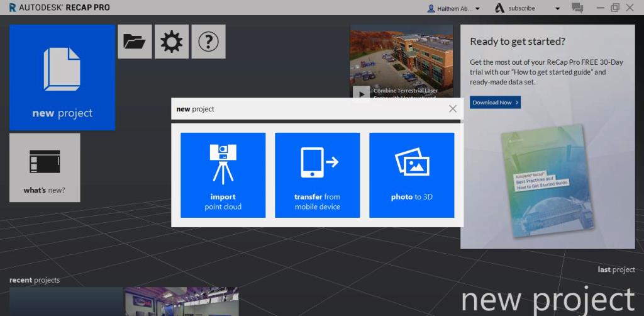This screenshot has width=644, height=316.
Task: Click the 'last project' label
Action: 616,270
